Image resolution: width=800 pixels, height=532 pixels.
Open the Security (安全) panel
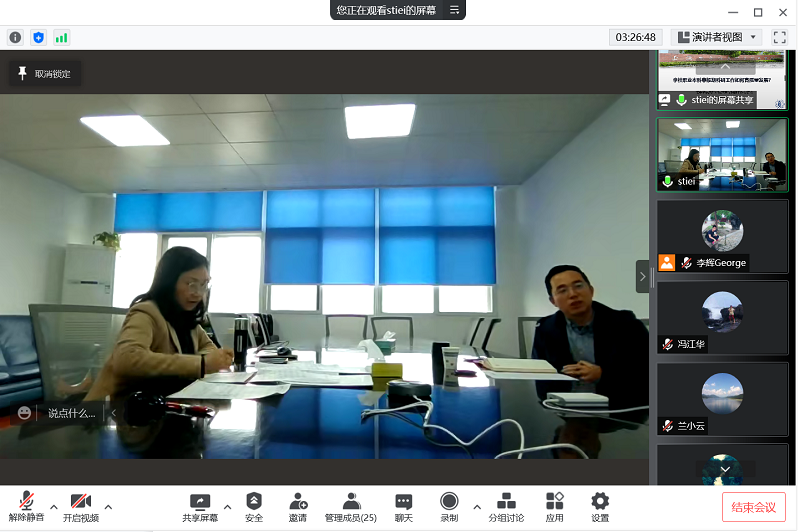tap(254, 507)
